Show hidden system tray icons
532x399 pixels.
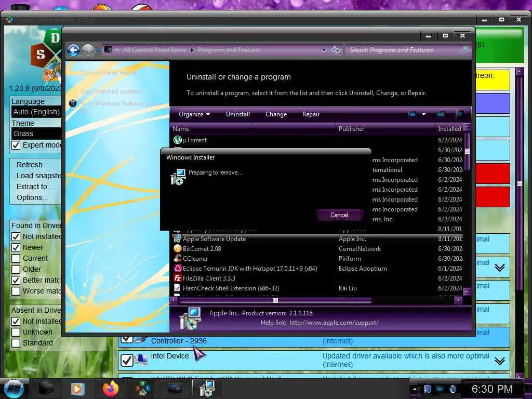(x=415, y=389)
